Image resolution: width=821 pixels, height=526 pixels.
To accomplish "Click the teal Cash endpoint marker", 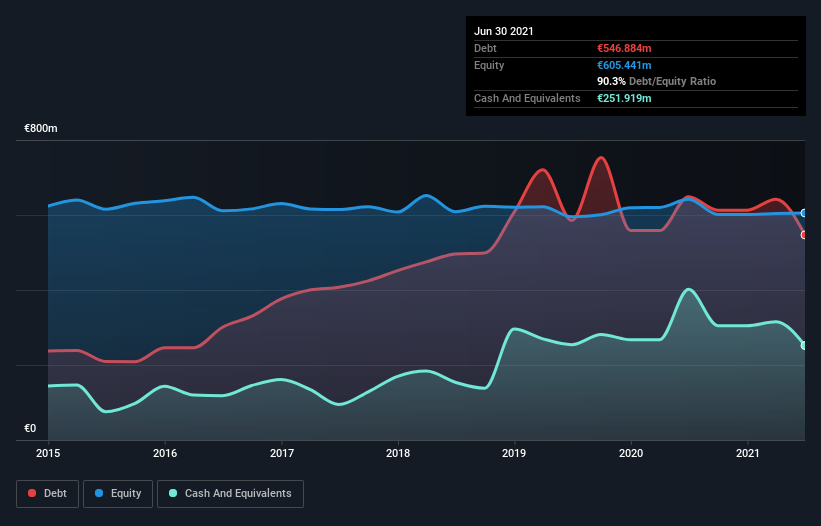I will click(804, 345).
